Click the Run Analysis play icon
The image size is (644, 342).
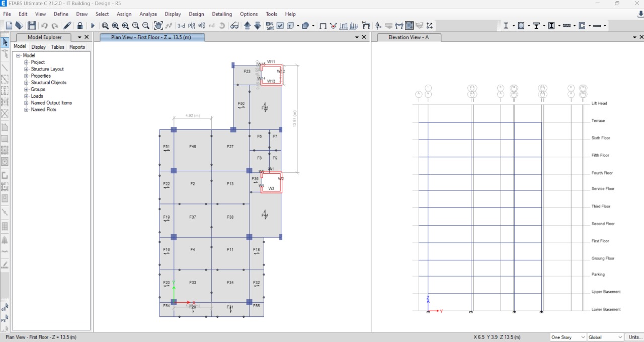(x=93, y=26)
